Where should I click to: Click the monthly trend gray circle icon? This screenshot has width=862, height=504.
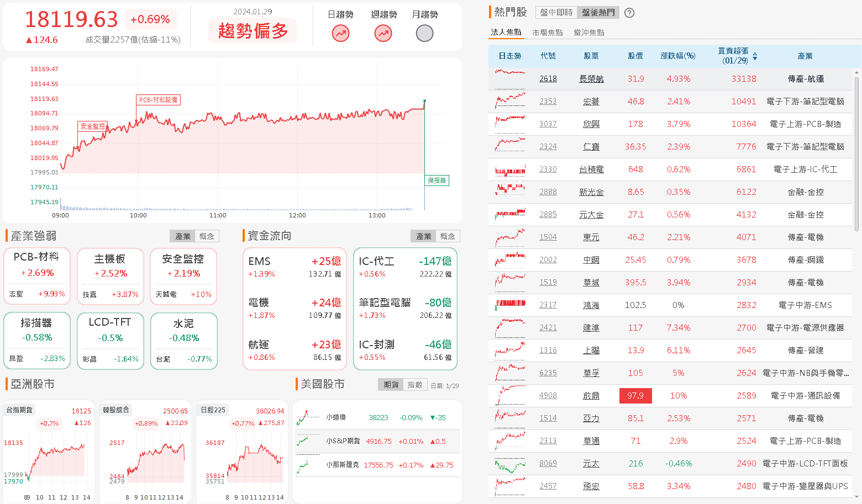[x=424, y=34]
